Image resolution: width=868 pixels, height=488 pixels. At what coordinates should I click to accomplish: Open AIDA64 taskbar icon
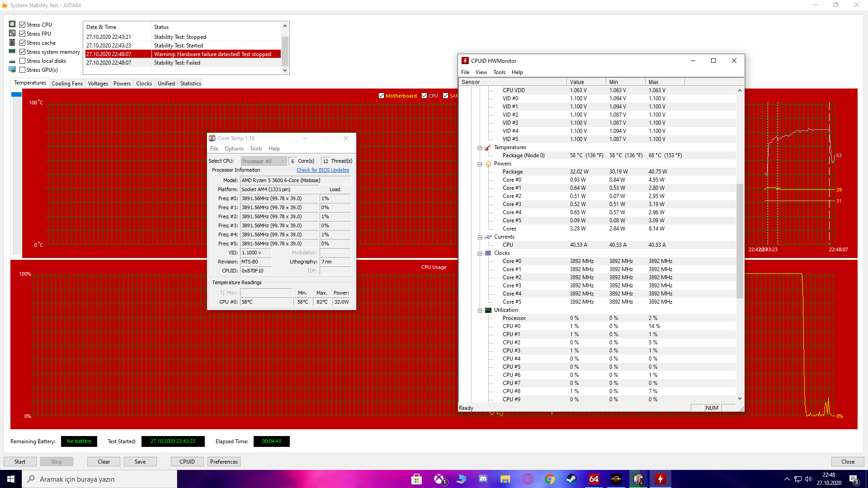[x=594, y=479]
